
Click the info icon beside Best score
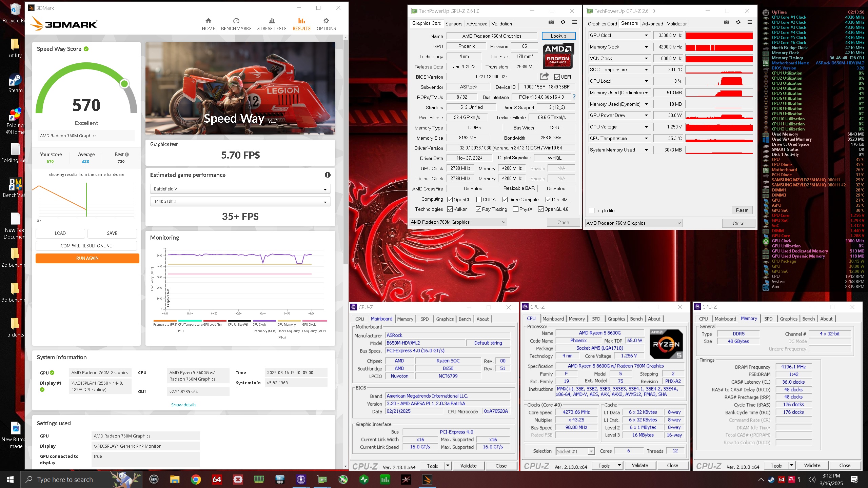tap(127, 155)
